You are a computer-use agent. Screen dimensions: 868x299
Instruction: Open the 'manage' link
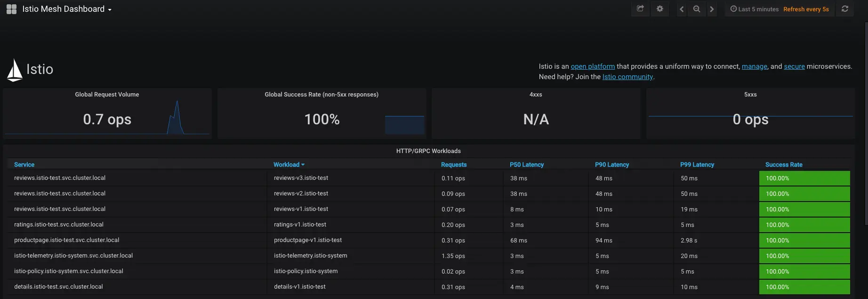(755, 66)
